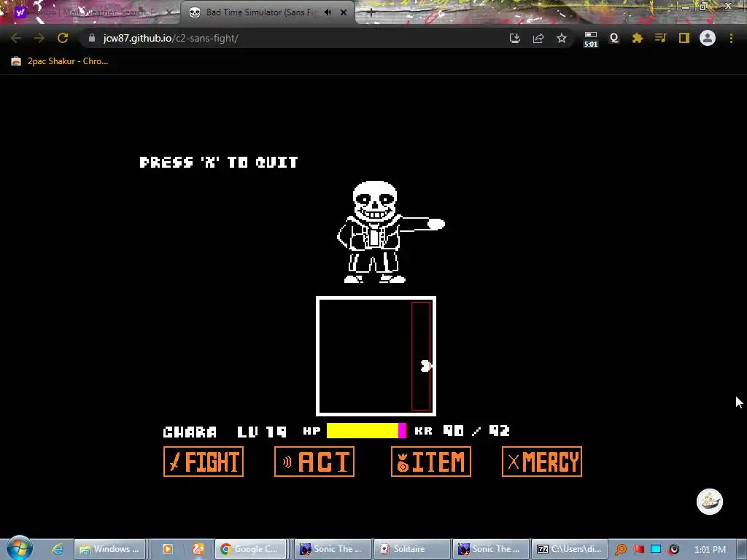The image size is (747, 560).
Task: Click the floating round icon at bottom right
Action: [710, 502]
